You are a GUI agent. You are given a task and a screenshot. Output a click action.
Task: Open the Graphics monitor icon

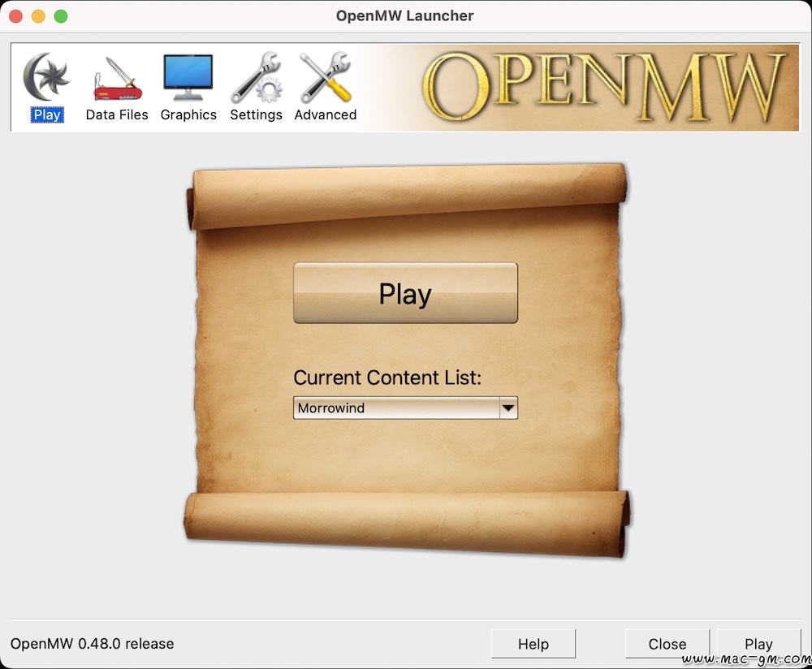188,77
